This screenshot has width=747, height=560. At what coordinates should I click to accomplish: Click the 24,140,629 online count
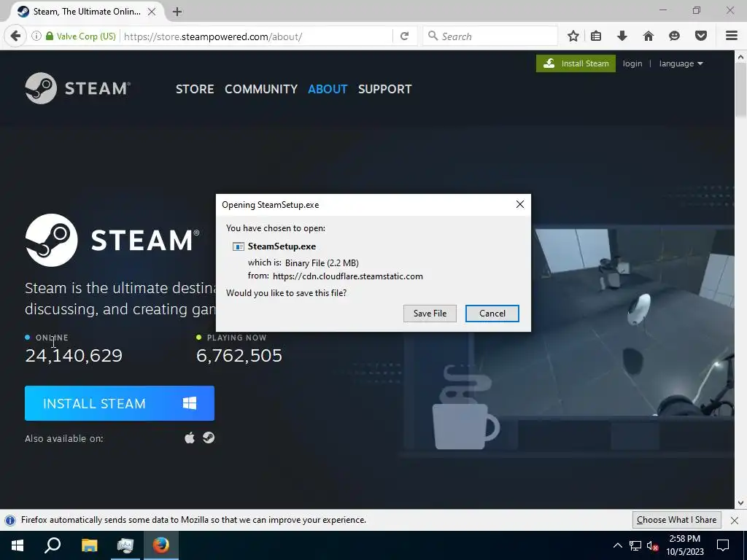74,355
